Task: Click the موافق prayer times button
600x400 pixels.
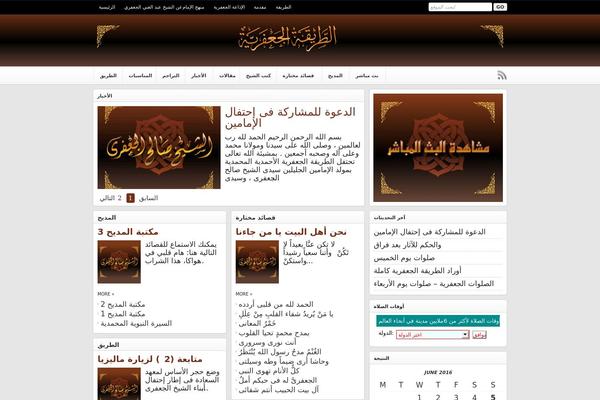Action: (x=479, y=335)
